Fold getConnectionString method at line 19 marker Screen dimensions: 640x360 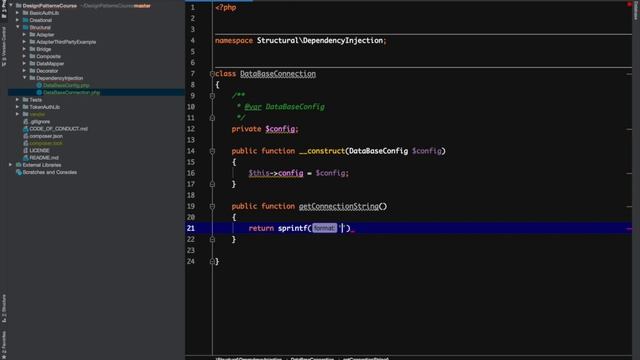click(212, 207)
